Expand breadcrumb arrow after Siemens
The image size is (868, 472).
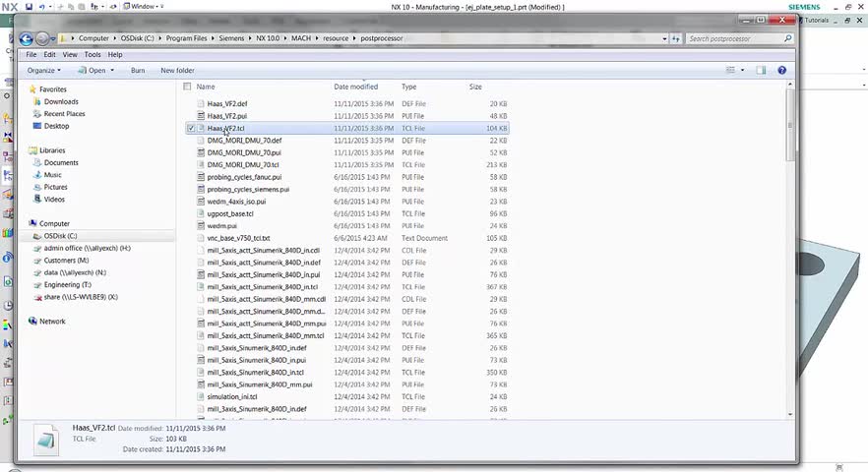click(250, 38)
